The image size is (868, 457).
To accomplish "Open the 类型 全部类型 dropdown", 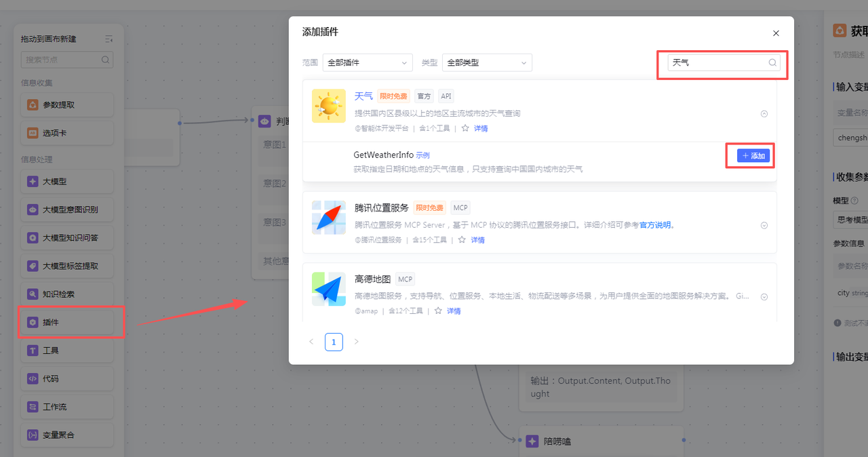I will (486, 62).
